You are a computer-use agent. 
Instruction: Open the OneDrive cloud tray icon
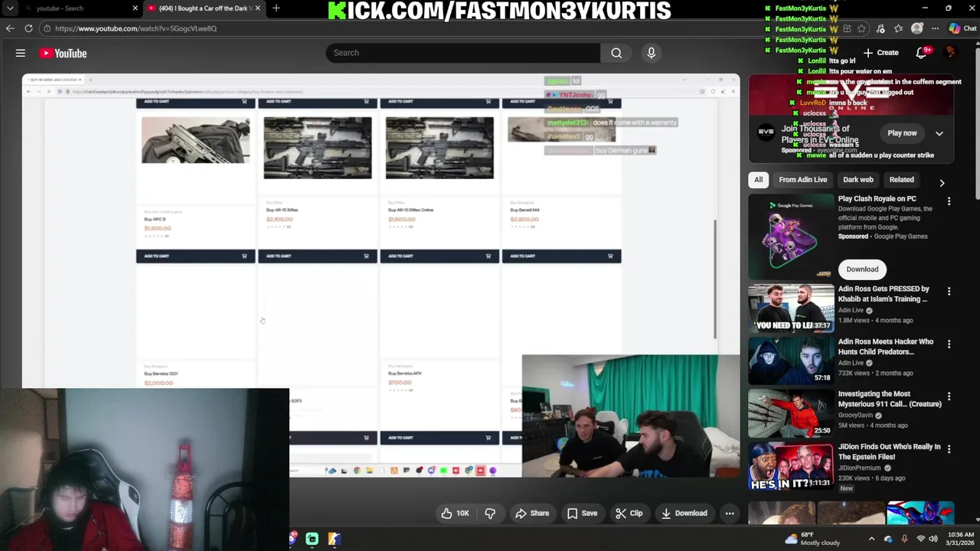pos(888,539)
